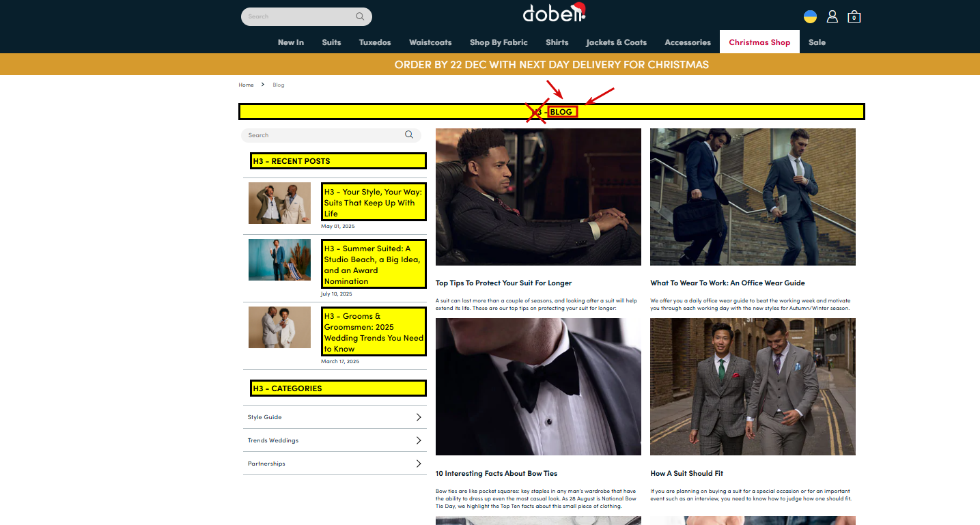Click the blog sidebar search magnifier icon

tap(409, 134)
